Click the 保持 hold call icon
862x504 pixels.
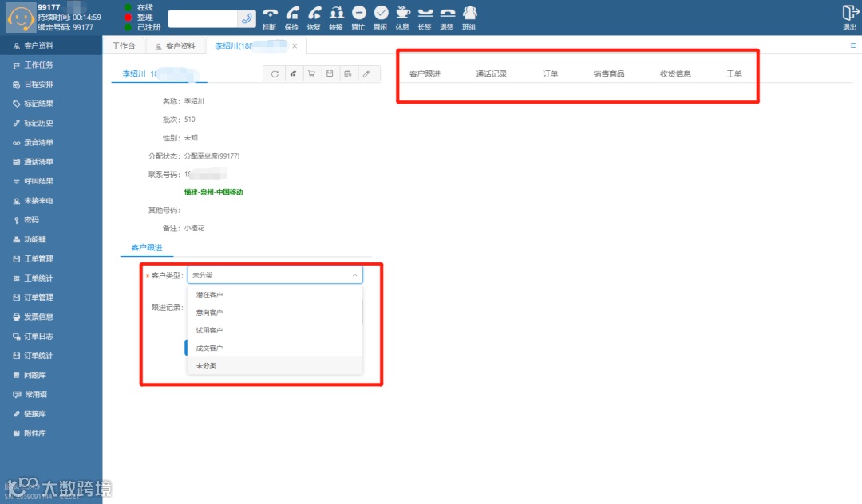[292, 13]
